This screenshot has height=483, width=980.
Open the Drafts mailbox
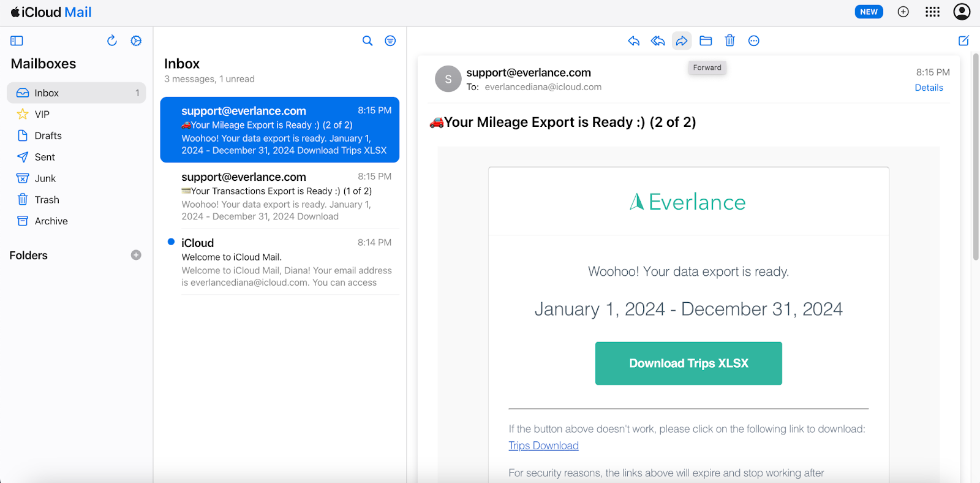click(x=77, y=135)
